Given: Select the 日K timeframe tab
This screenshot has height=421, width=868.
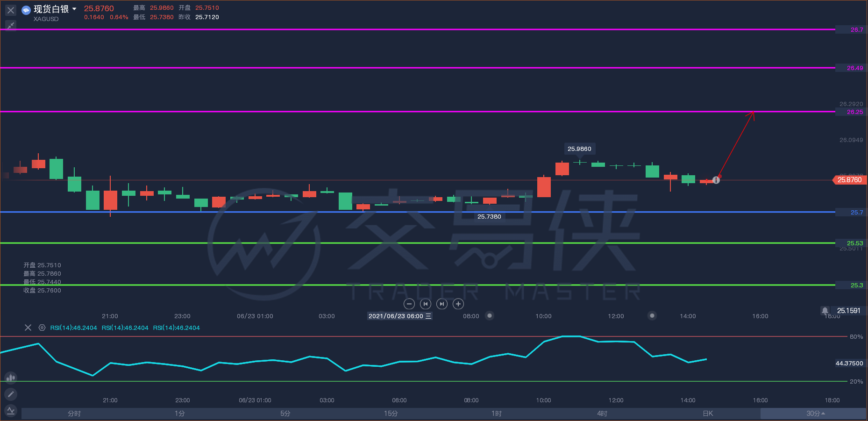Looking at the screenshot, I should coord(708,414).
